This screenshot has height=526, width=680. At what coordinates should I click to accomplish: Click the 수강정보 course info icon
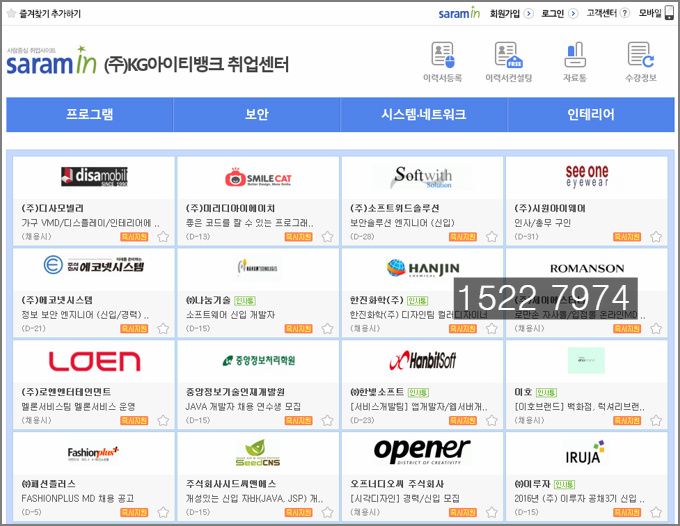(x=641, y=55)
